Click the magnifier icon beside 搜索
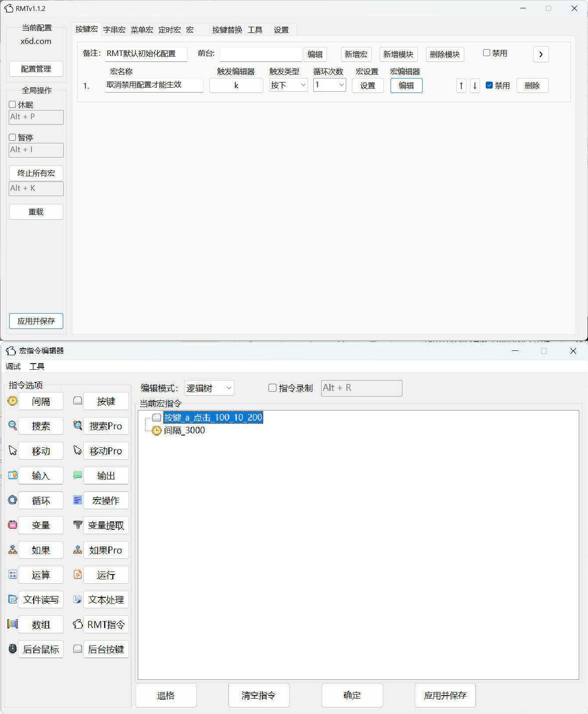The width and height of the screenshot is (588, 714). coord(13,425)
